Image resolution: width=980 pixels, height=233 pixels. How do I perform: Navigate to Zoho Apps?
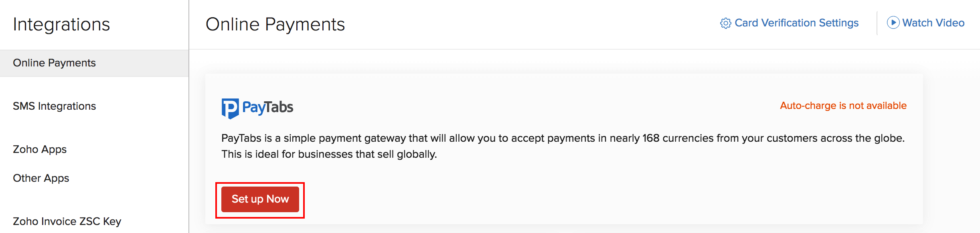(x=40, y=149)
